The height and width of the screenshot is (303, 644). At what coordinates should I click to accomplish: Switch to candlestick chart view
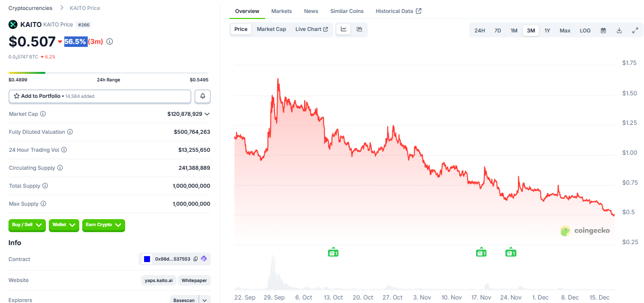tap(359, 29)
